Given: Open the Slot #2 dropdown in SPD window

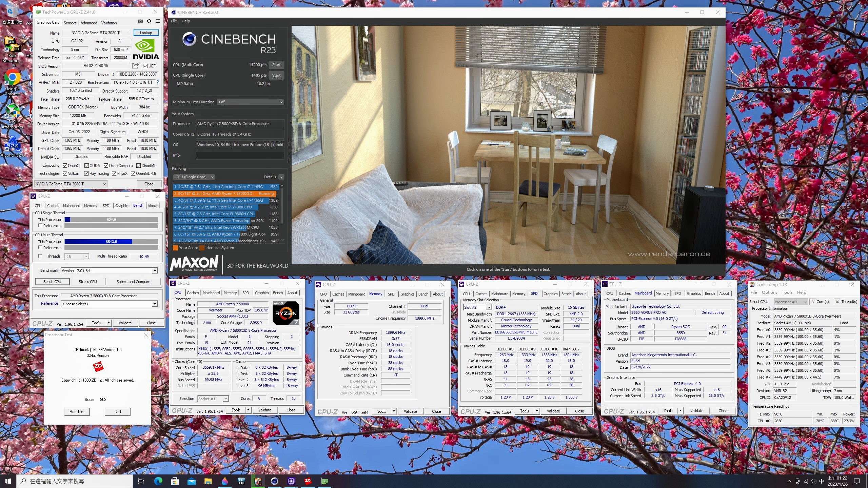Looking at the screenshot, I should point(477,307).
